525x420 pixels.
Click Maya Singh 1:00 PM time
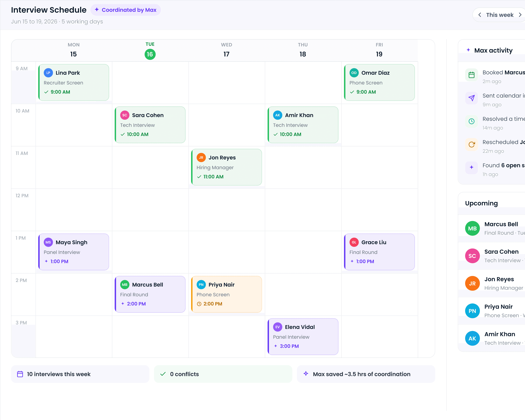59,261
